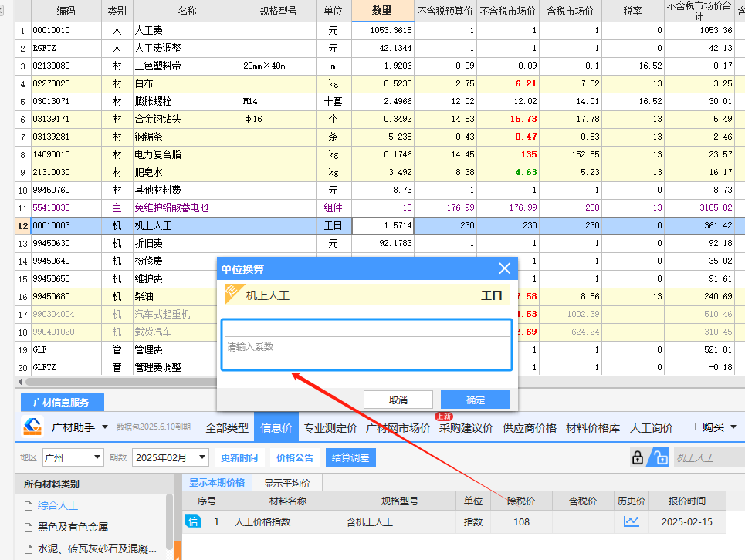Open the 广材网市场价 tab
Viewport: 745px width, 560px height.
[398, 428]
